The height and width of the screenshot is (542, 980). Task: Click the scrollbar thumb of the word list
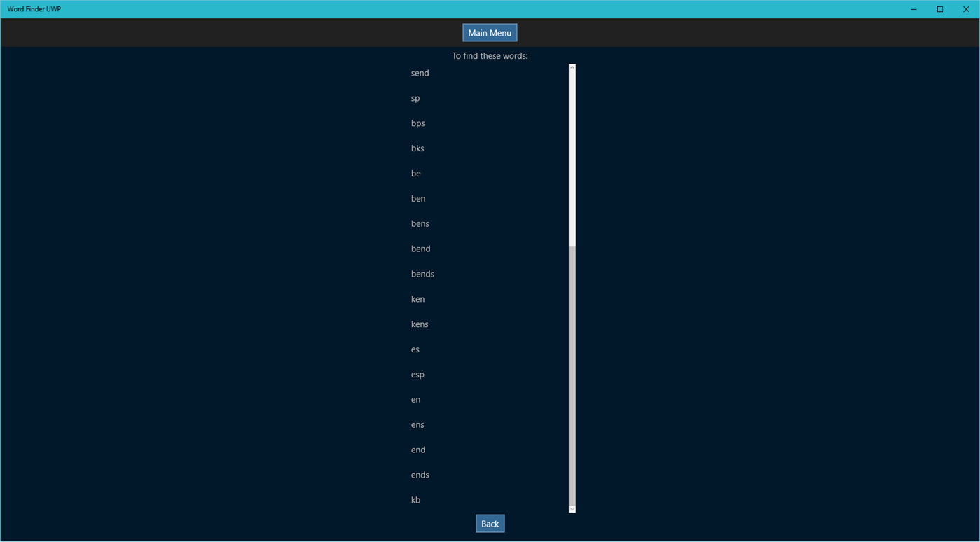pos(571,154)
